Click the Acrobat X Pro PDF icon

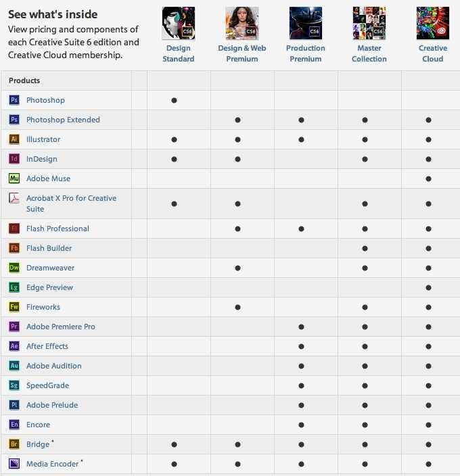coord(14,198)
